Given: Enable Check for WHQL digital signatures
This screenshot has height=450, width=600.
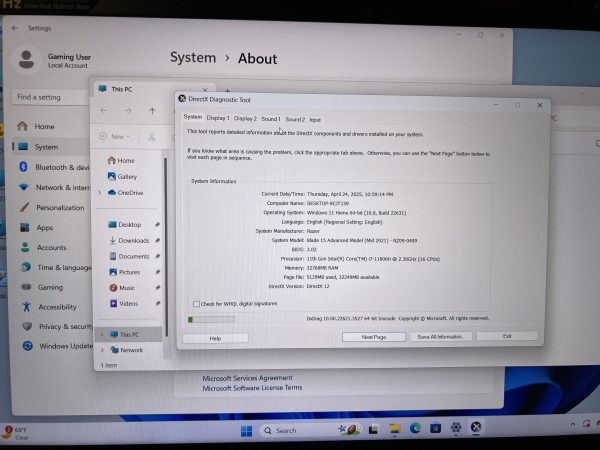Looking at the screenshot, I should pyautogui.click(x=196, y=304).
